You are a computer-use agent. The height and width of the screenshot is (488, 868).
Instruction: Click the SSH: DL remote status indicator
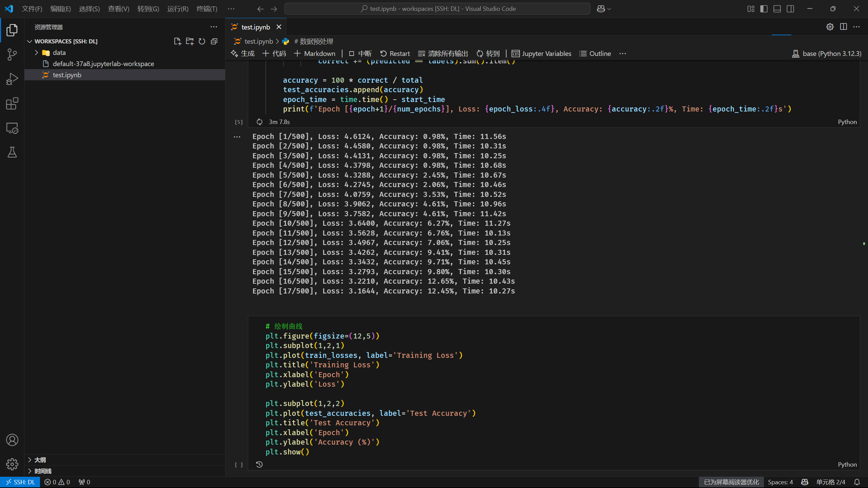pyautogui.click(x=20, y=482)
